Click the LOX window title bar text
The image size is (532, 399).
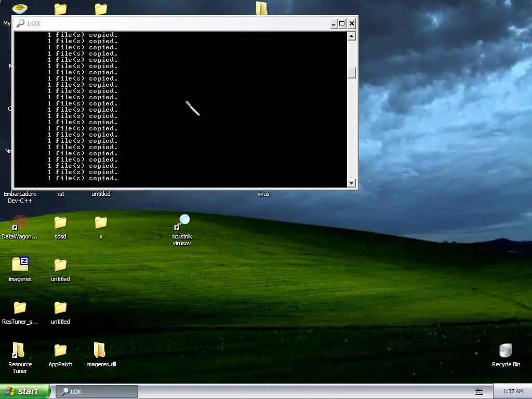(x=34, y=23)
